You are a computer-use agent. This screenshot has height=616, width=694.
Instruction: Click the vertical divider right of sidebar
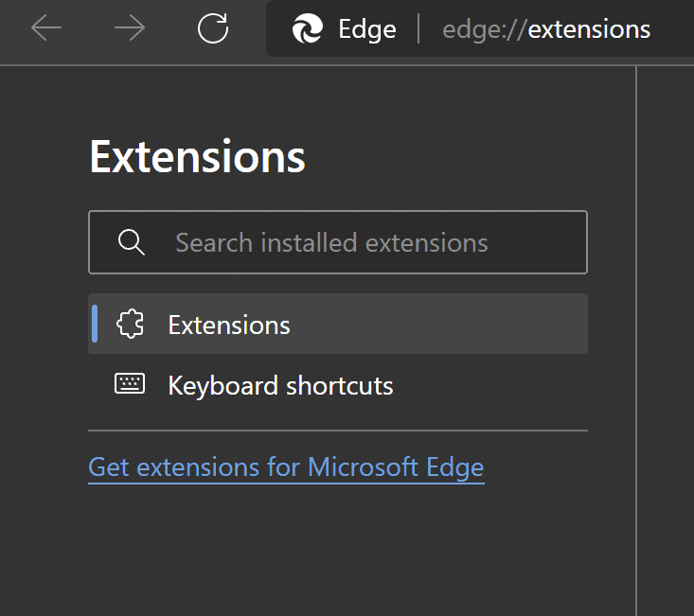[636, 341]
